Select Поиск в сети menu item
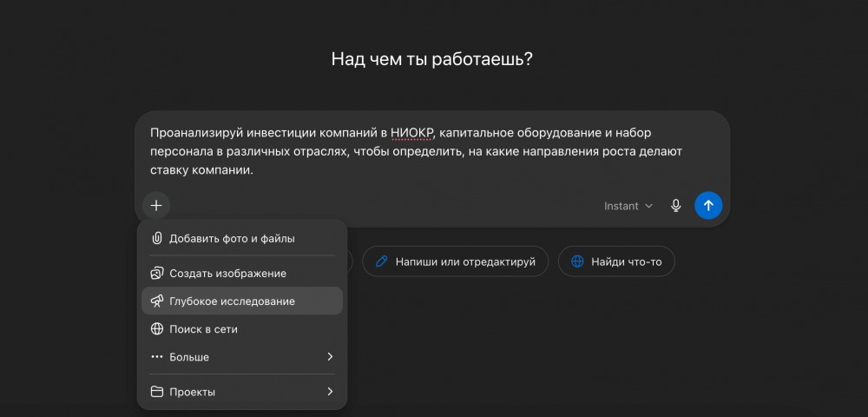 tap(242, 329)
